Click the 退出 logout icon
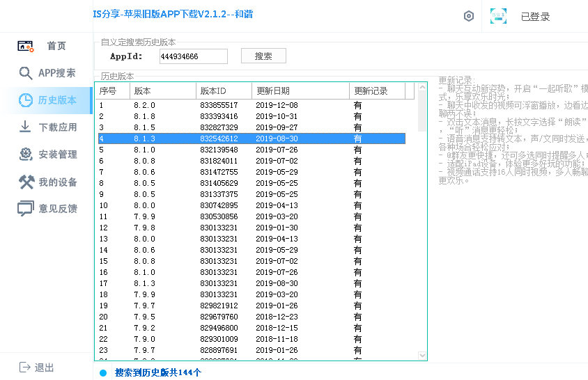Image resolution: width=588 pixels, height=380 pixels. 25,367
